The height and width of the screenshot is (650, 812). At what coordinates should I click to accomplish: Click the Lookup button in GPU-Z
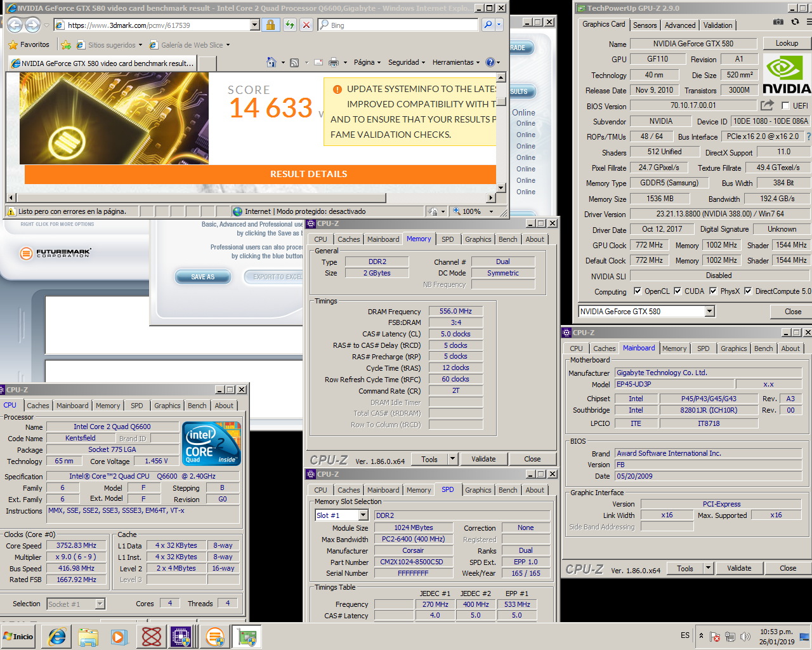[787, 43]
